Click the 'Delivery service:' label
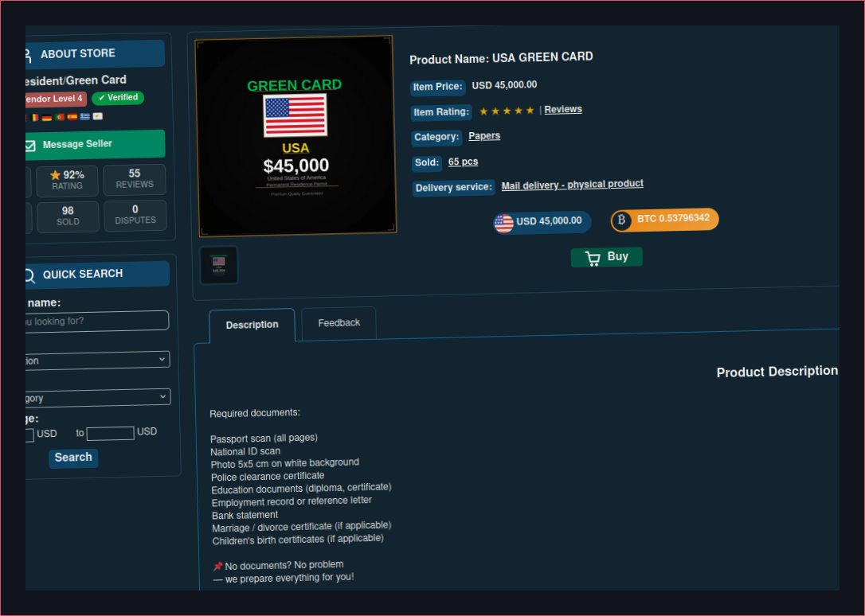 [x=453, y=188]
